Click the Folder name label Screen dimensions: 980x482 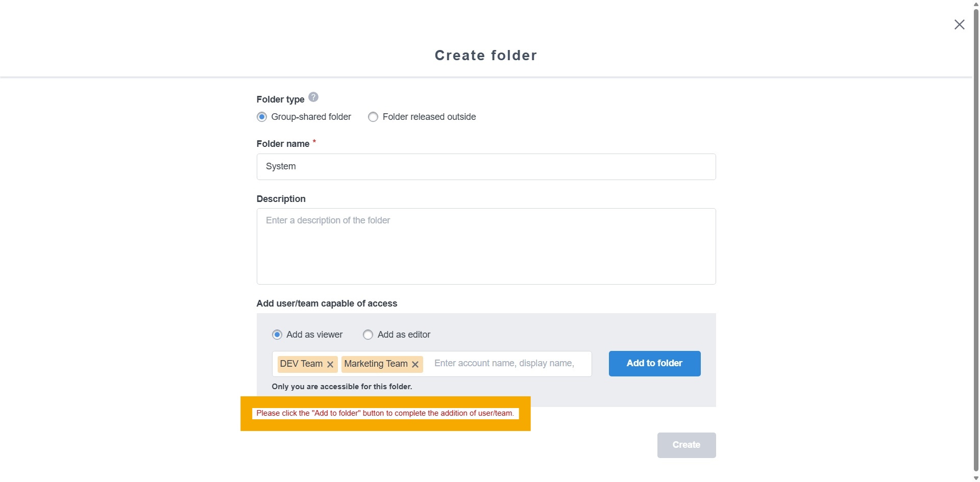283,144
